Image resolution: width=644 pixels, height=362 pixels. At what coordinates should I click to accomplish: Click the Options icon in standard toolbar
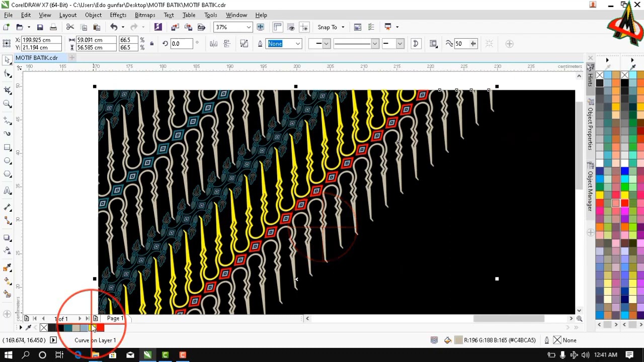371,27
